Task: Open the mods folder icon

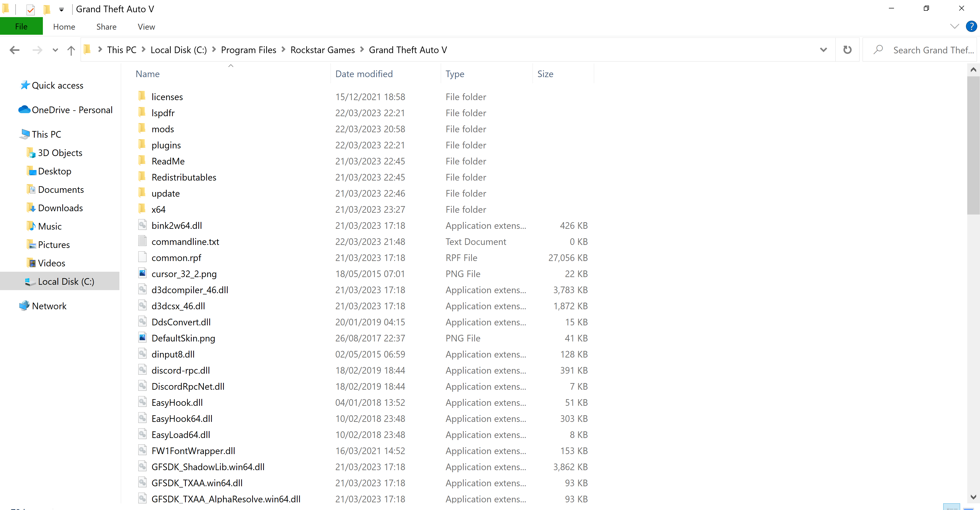Action: [142, 129]
